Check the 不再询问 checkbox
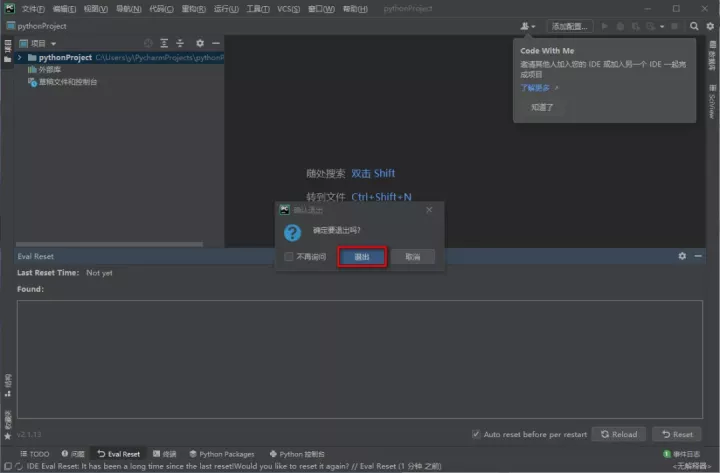 pos(289,257)
